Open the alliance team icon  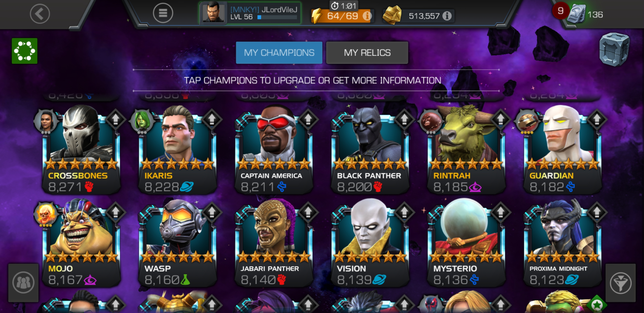pos(23,283)
